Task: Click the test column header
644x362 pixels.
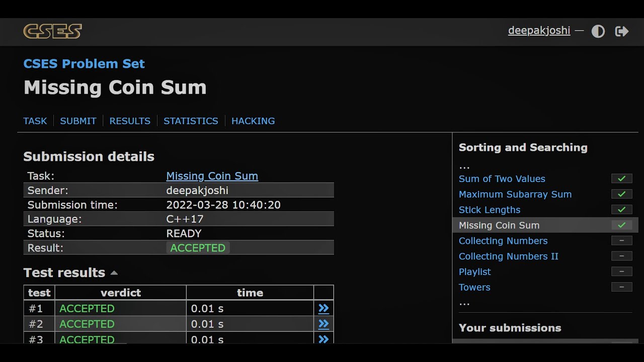Action: [x=39, y=293]
